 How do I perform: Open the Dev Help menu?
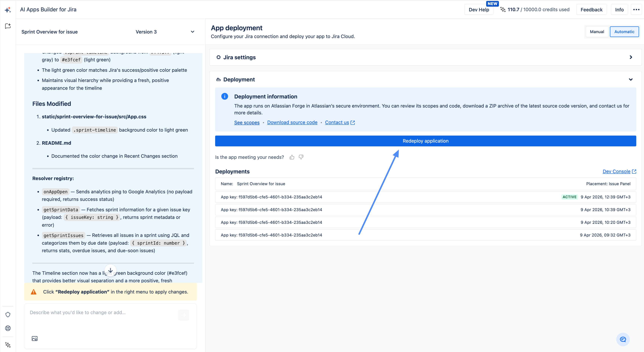tap(478, 9)
